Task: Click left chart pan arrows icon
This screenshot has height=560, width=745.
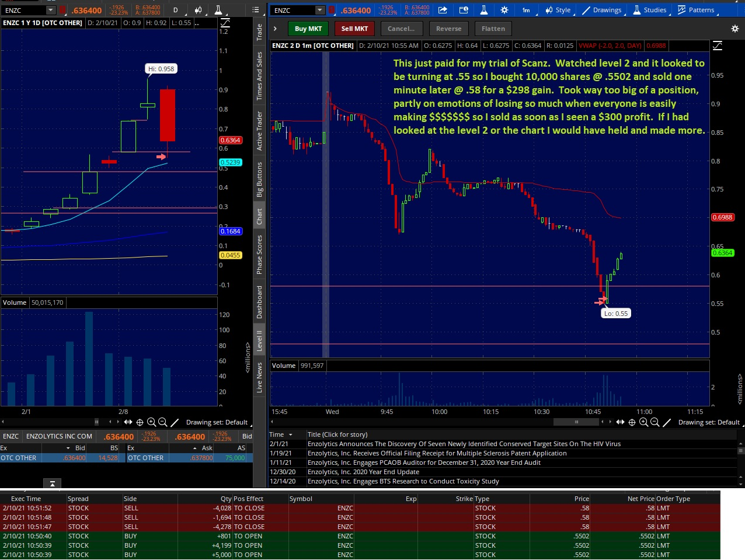Action: point(128,422)
